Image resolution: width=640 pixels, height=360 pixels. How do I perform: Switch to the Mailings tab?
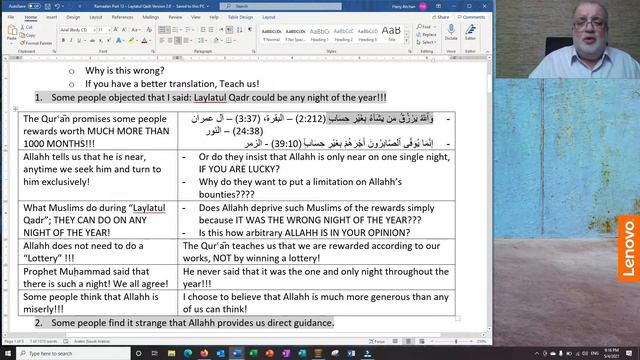(151, 17)
